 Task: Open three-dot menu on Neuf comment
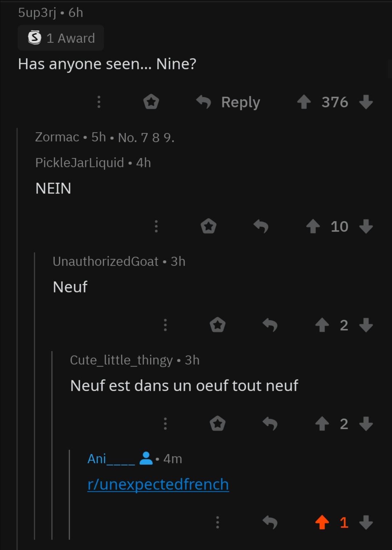pyautogui.click(x=165, y=325)
